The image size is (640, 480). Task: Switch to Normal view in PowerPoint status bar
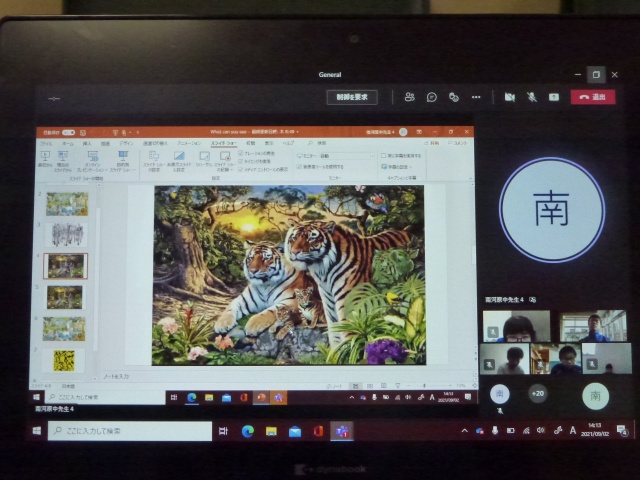(x=356, y=386)
